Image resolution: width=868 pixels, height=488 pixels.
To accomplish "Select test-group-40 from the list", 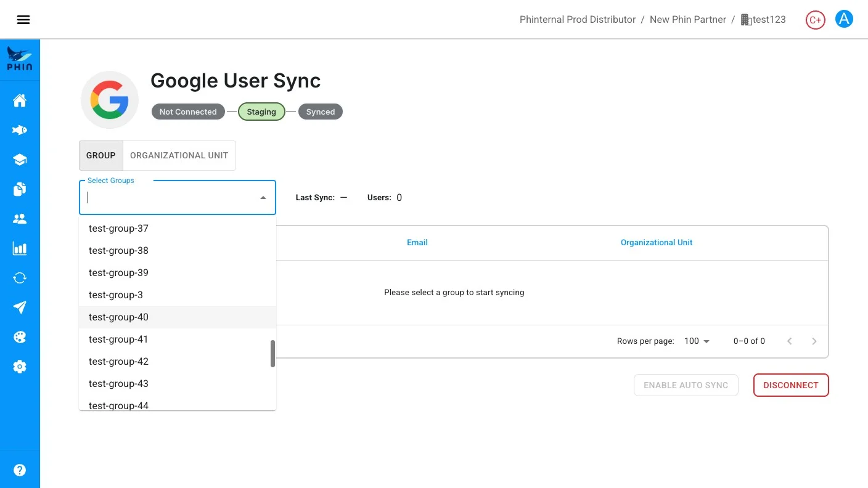I will pos(178,317).
